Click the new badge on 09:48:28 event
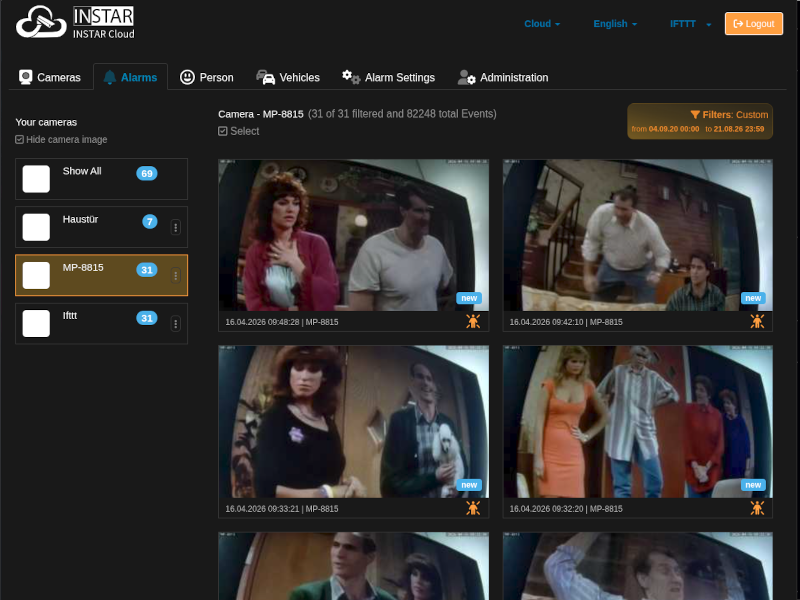The image size is (800, 600). (469, 298)
